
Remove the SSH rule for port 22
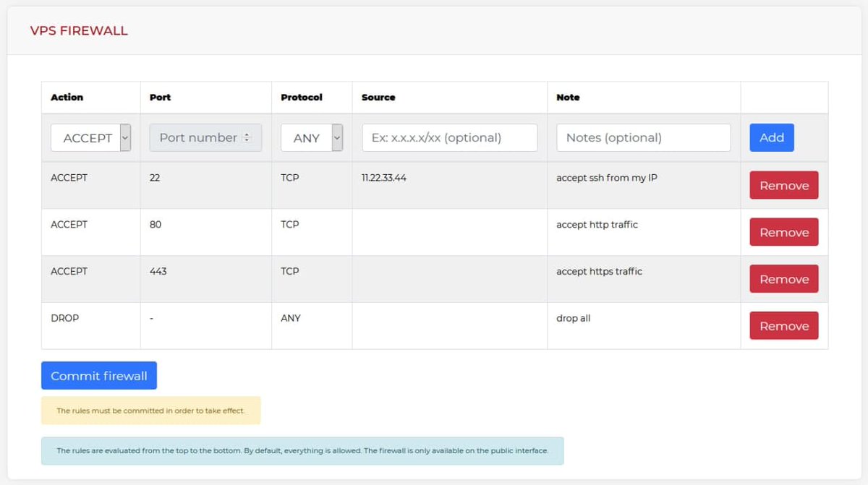pos(783,185)
